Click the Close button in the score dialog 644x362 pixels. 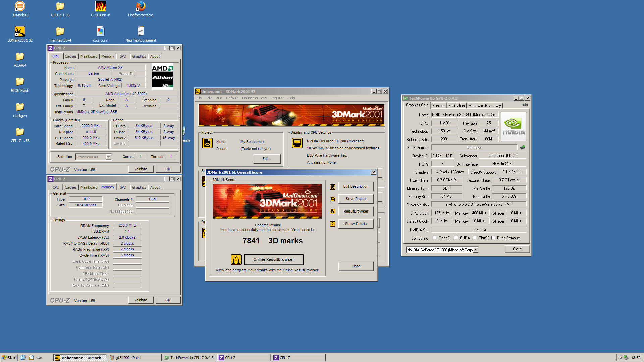point(356,266)
